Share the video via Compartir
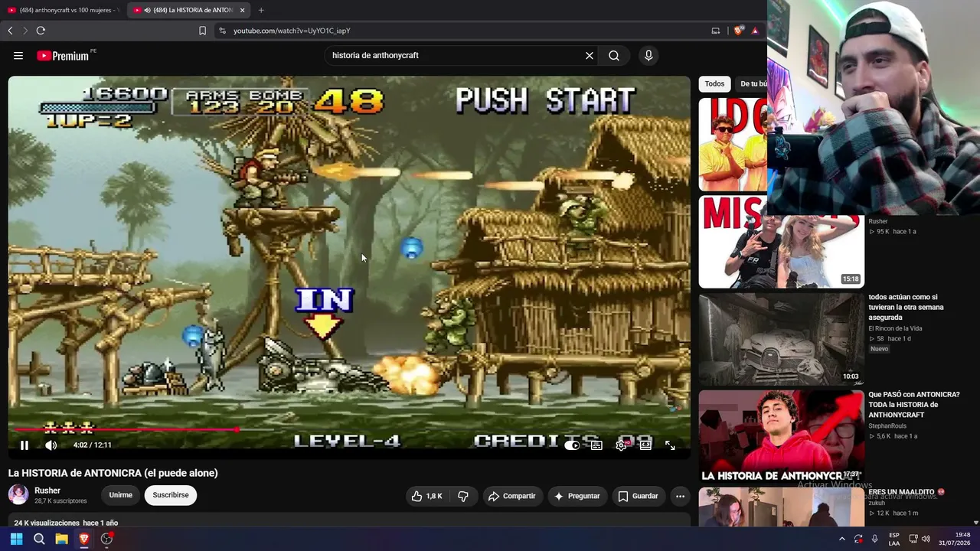 point(512,496)
